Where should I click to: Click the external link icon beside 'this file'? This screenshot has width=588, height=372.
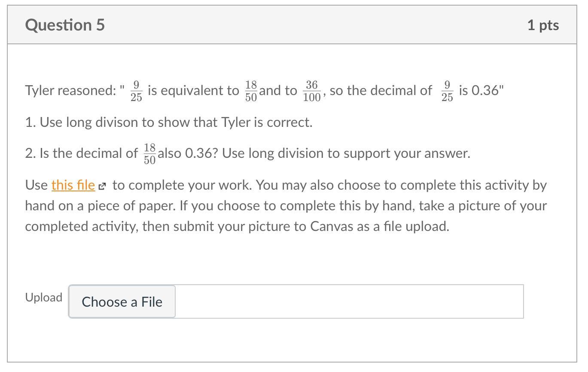(102, 186)
